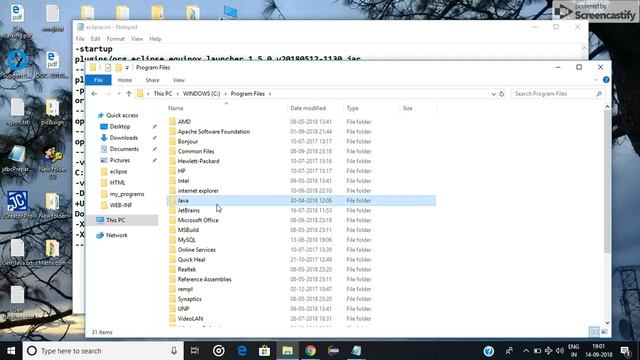The image size is (640, 360).
Task: Select WEB-INF in navigation pane
Action: click(120, 205)
